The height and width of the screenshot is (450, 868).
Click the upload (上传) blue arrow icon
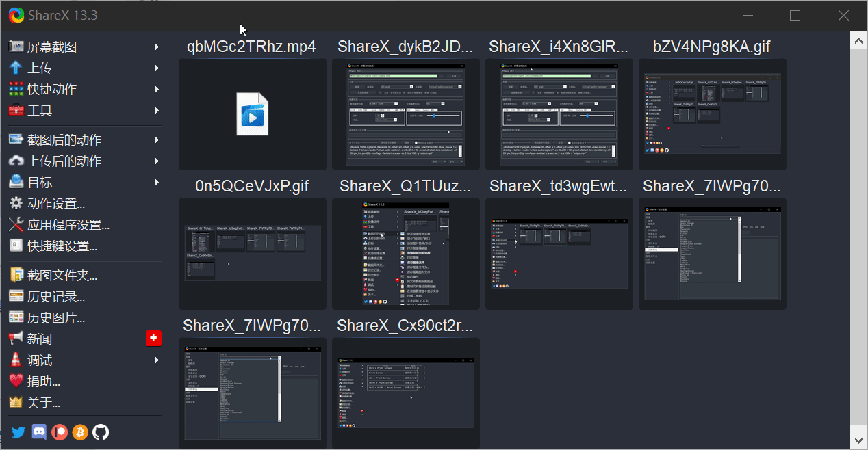(16, 68)
